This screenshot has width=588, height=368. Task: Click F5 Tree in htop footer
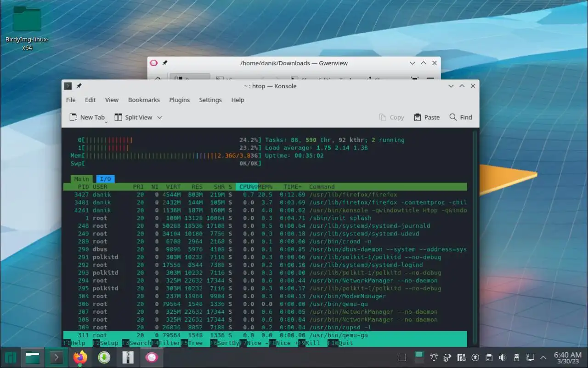point(192,343)
